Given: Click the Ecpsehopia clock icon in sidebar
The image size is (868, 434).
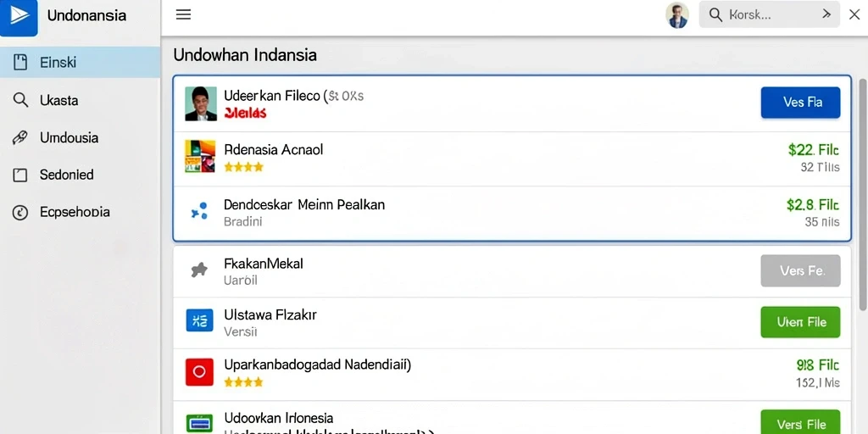Looking at the screenshot, I should (x=20, y=213).
